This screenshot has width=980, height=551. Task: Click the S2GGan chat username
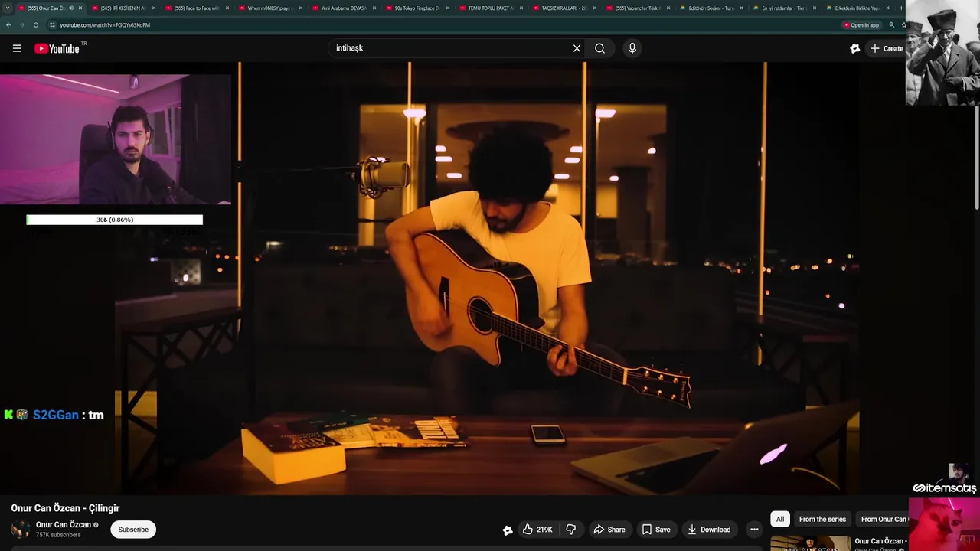56,415
